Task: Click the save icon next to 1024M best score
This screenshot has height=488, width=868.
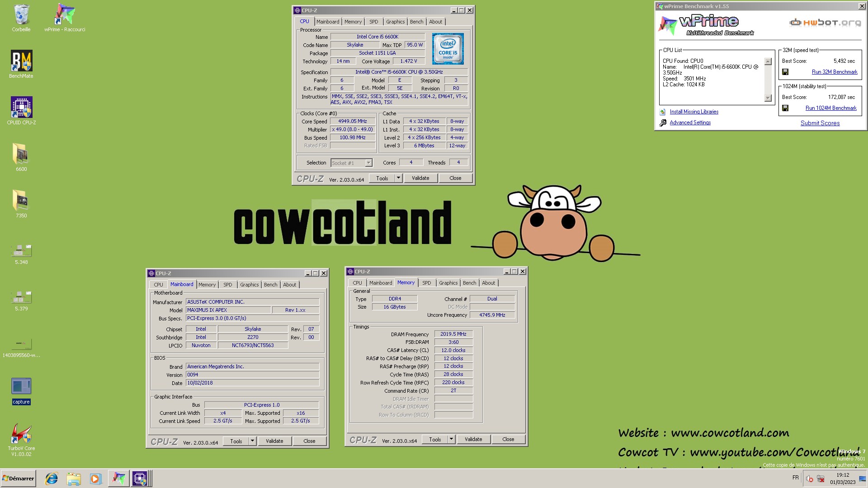Action: tap(785, 108)
